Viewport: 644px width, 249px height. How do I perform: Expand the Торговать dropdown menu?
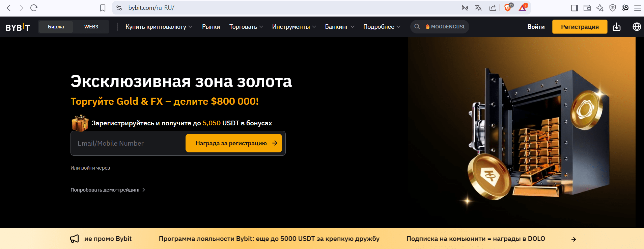click(246, 27)
